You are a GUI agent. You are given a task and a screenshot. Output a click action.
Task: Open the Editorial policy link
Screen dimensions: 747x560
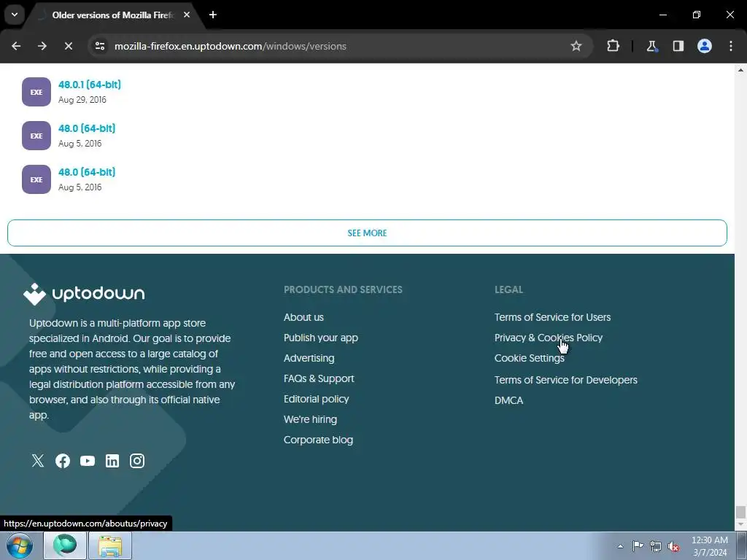click(317, 399)
